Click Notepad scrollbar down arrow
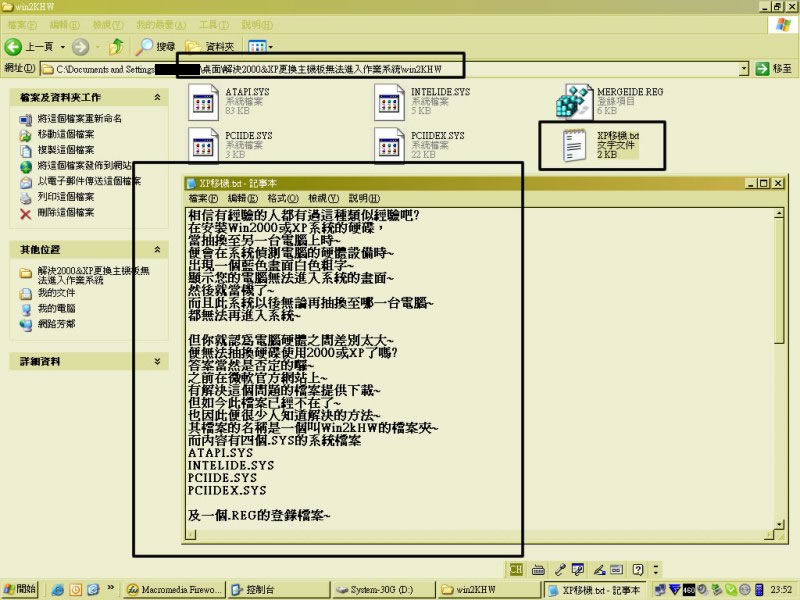The height and width of the screenshot is (600, 800). (779, 524)
